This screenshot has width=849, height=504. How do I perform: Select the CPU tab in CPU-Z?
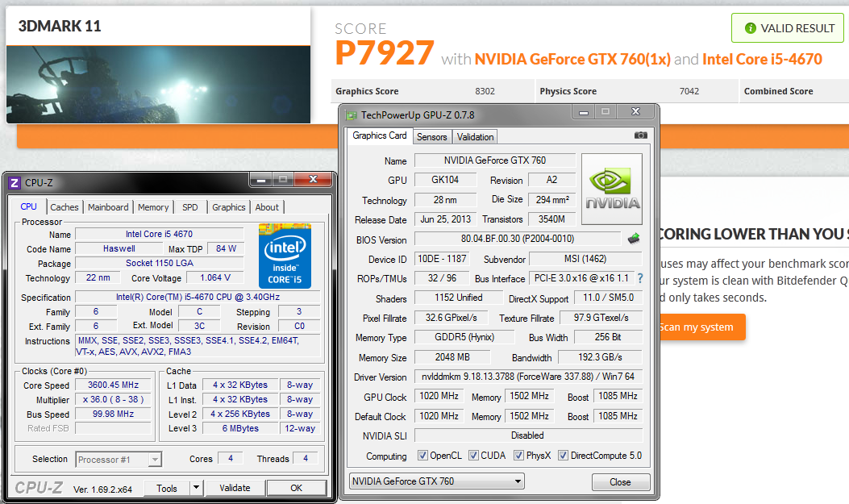[29, 206]
